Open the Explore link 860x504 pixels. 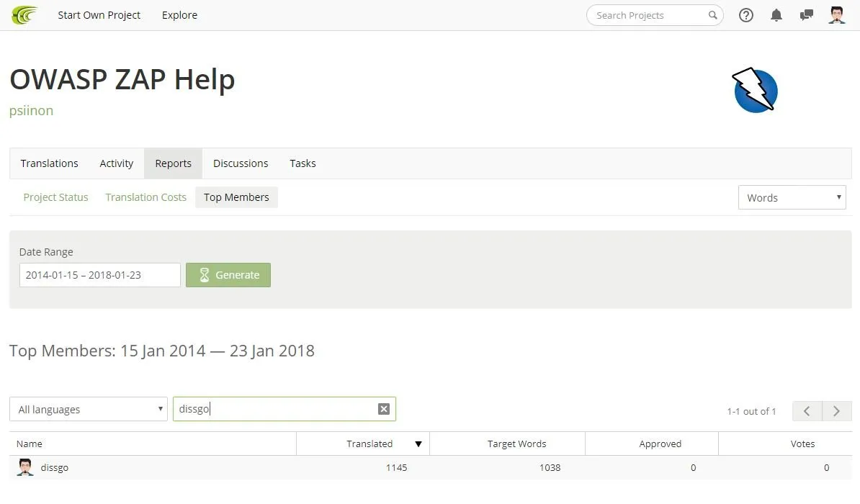point(179,15)
